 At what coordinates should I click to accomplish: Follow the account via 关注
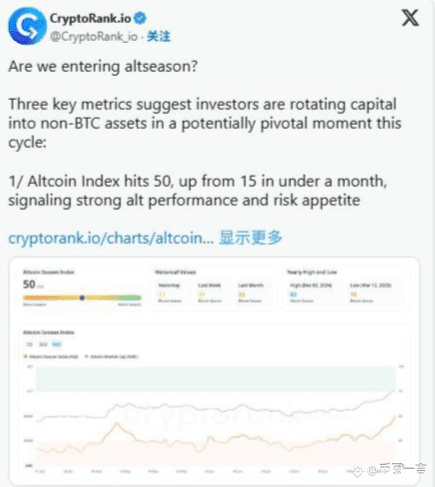(159, 36)
